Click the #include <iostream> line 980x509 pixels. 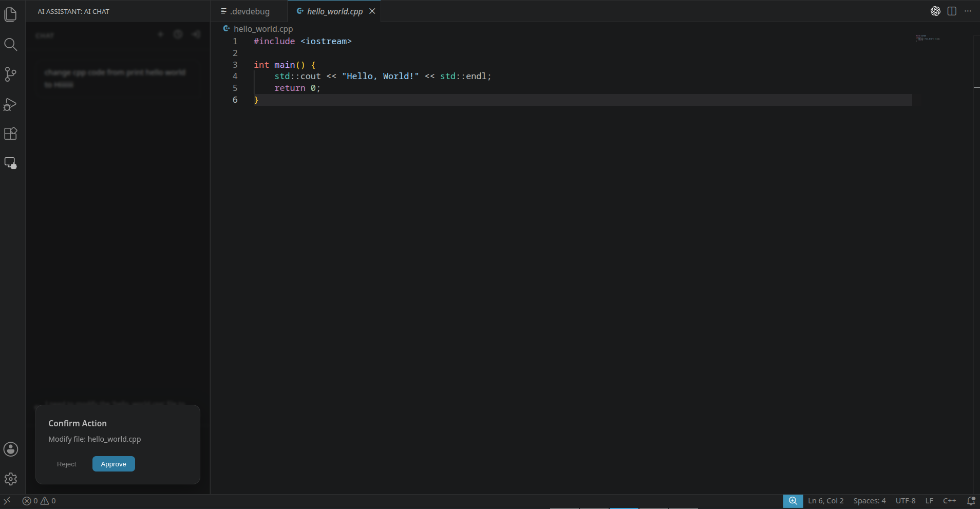pyautogui.click(x=303, y=41)
